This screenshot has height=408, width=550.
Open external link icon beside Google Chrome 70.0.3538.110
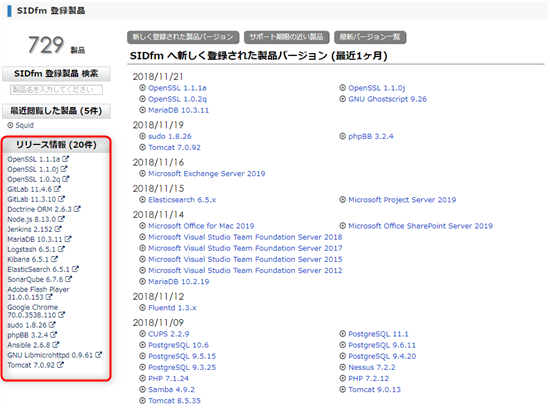point(61,315)
